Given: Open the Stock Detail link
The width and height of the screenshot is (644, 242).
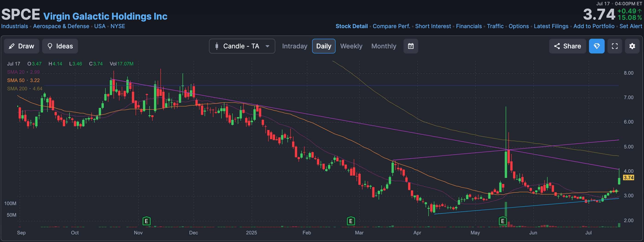Looking at the screenshot, I should [x=351, y=26].
